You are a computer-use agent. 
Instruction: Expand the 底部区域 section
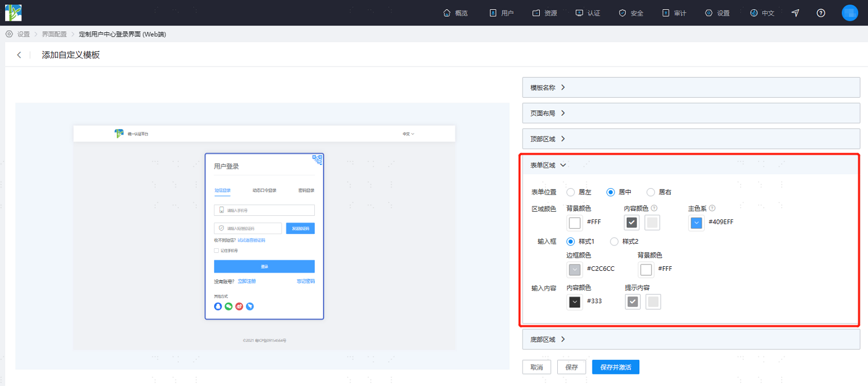[x=691, y=340]
